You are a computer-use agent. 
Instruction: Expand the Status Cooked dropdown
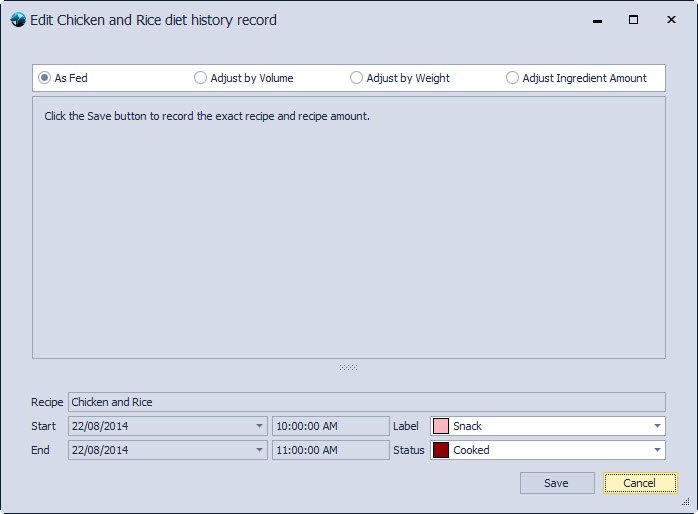657,450
